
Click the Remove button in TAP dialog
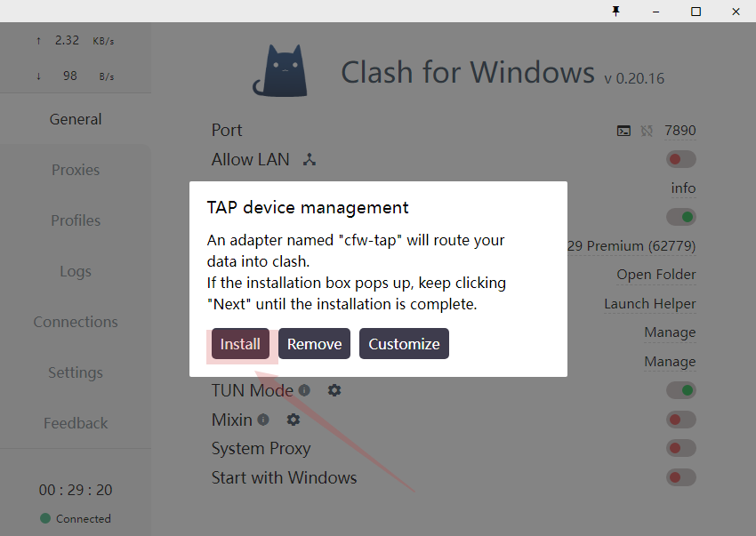point(314,344)
